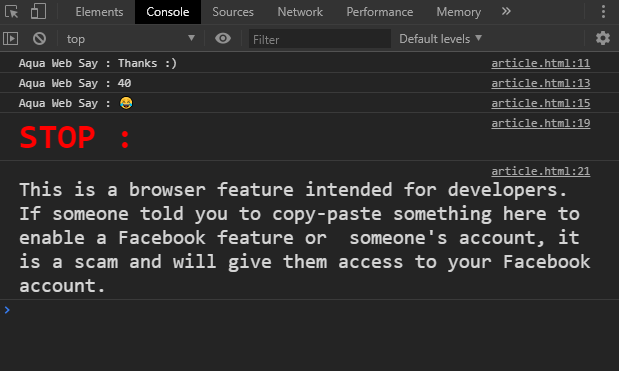Follow the article.html:21 source link
This screenshot has height=371, width=619.
click(x=540, y=171)
